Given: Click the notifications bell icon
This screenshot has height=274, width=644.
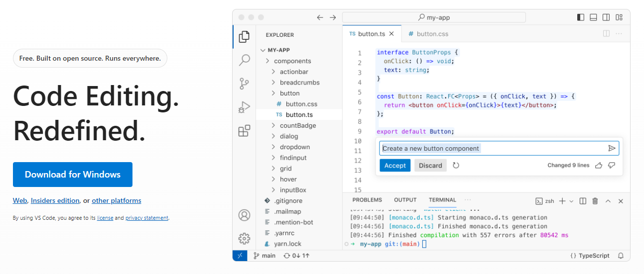Looking at the screenshot, I should pyautogui.click(x=621, y=256).
